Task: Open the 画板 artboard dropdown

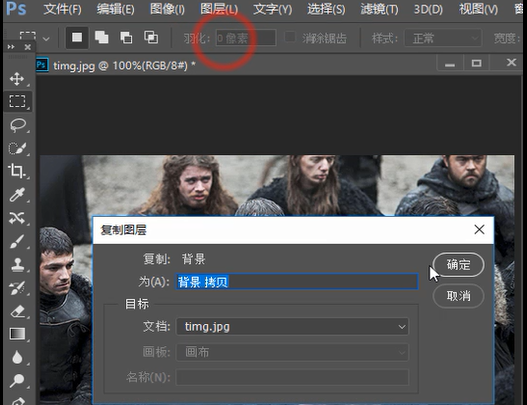Action: 292,352
